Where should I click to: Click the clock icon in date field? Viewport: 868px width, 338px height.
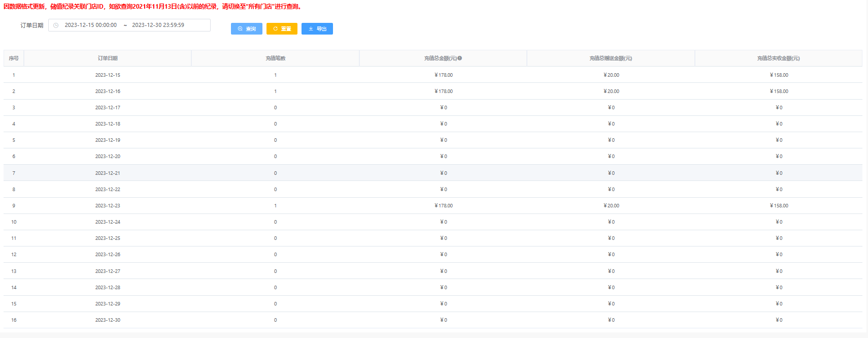coord(56,25)
